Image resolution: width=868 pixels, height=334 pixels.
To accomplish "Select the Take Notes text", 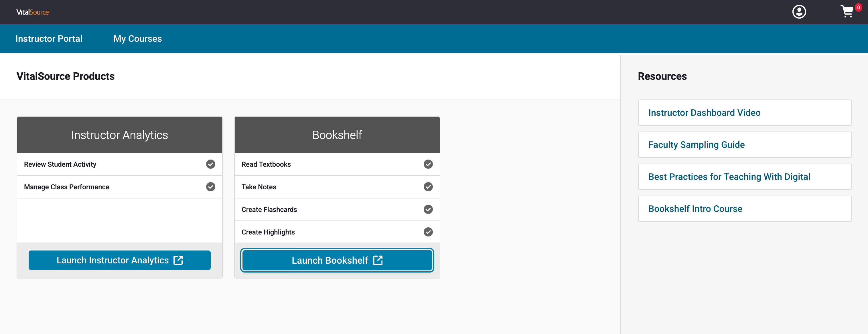I will tap(259, 187).
